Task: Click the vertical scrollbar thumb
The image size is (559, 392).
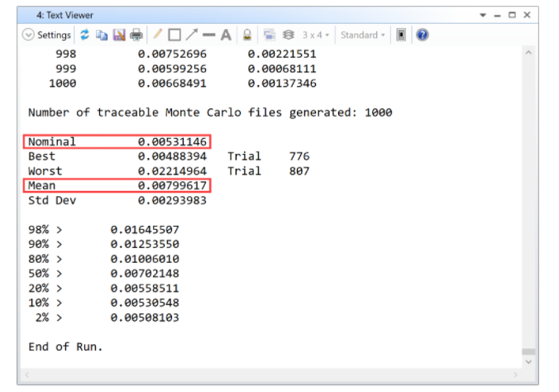Action: pos(528,351)
